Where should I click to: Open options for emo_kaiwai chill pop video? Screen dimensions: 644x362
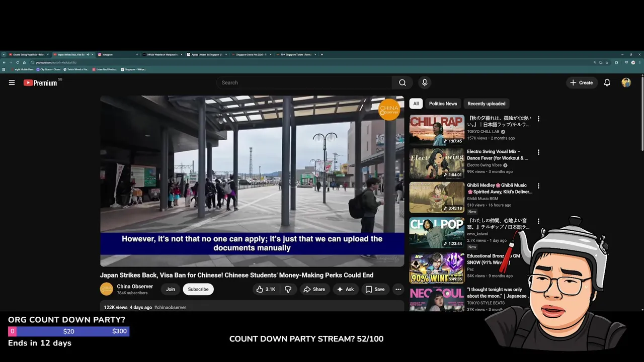pos(538,221)
